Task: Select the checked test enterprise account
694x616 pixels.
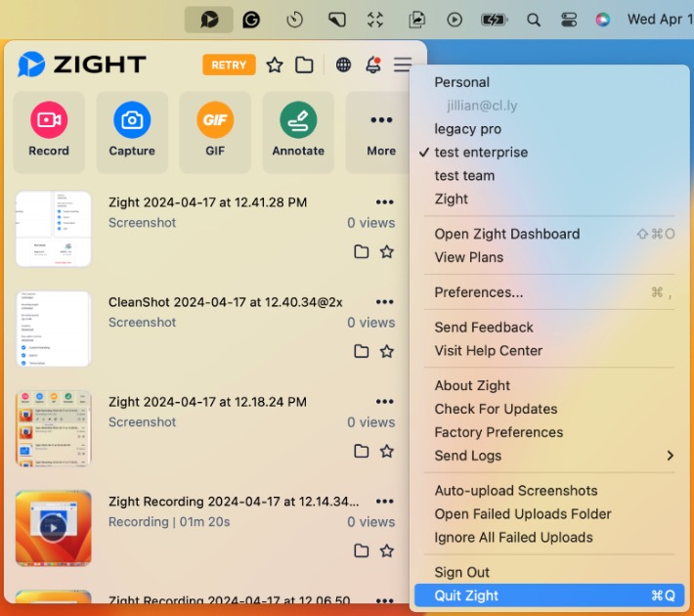Action: 549,153
